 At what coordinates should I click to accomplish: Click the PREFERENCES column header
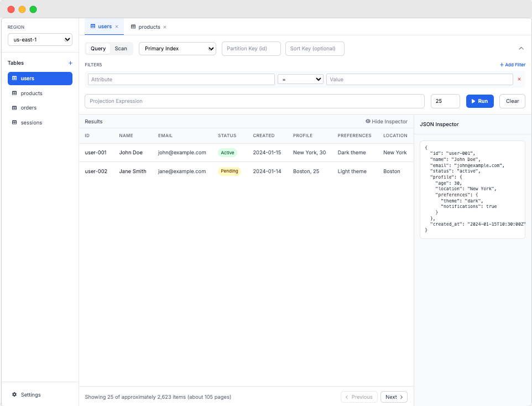(x=354, y=136)
